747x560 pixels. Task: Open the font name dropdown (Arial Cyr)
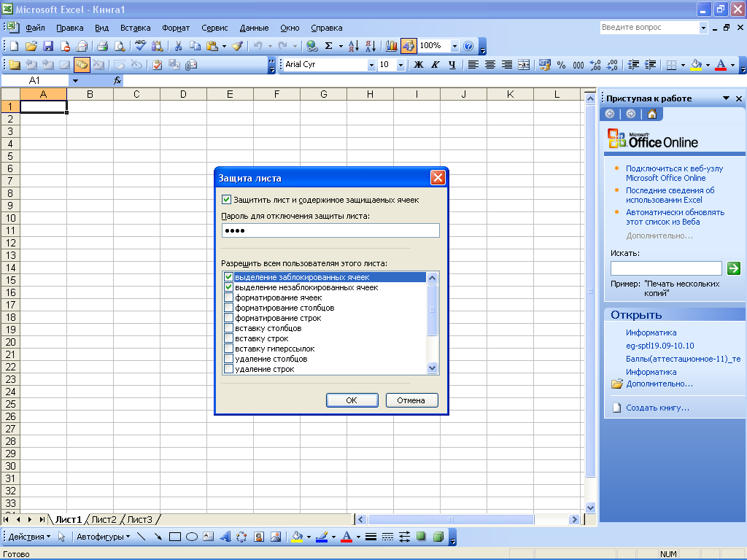[371, 65]
